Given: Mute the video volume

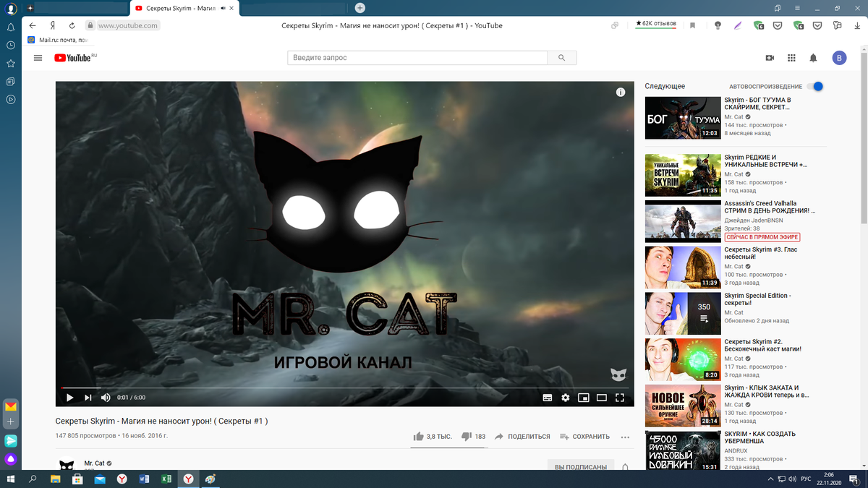Looking at the screenshot, I should 104,397.
